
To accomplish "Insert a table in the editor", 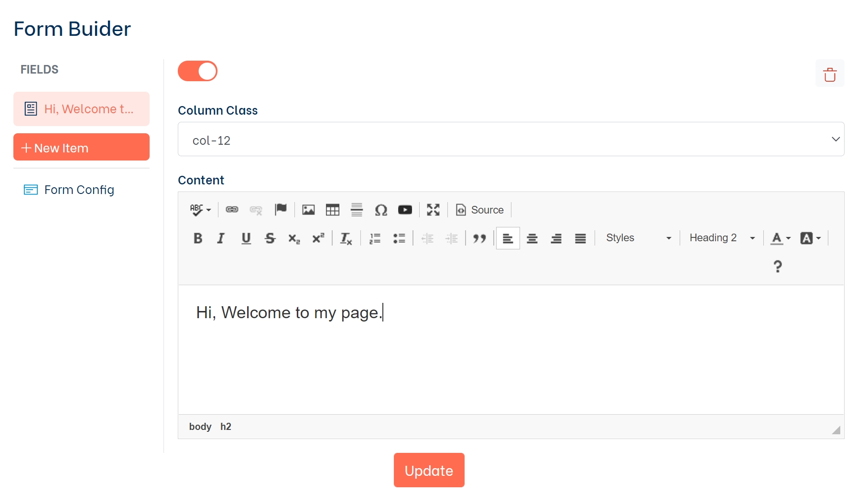I will pos(332,210).
